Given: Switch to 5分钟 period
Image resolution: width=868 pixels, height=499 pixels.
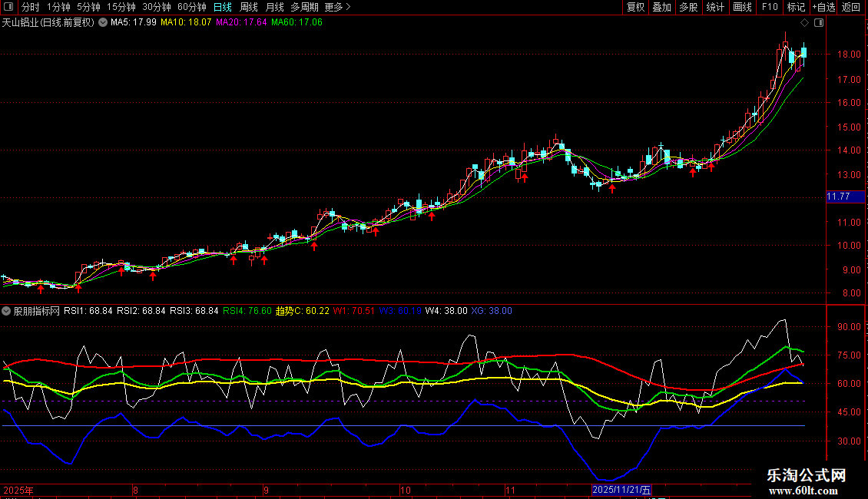Looking at the screenshot, I should click(88, 7).
